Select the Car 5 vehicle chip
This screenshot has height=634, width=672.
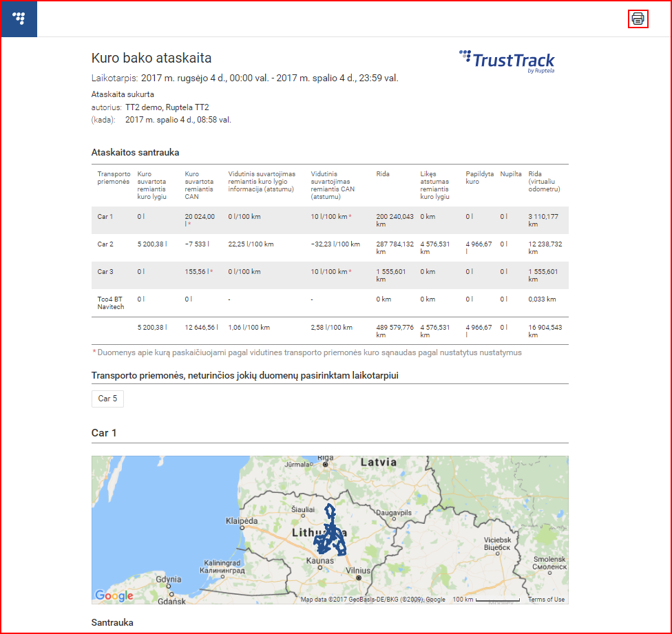107,399
